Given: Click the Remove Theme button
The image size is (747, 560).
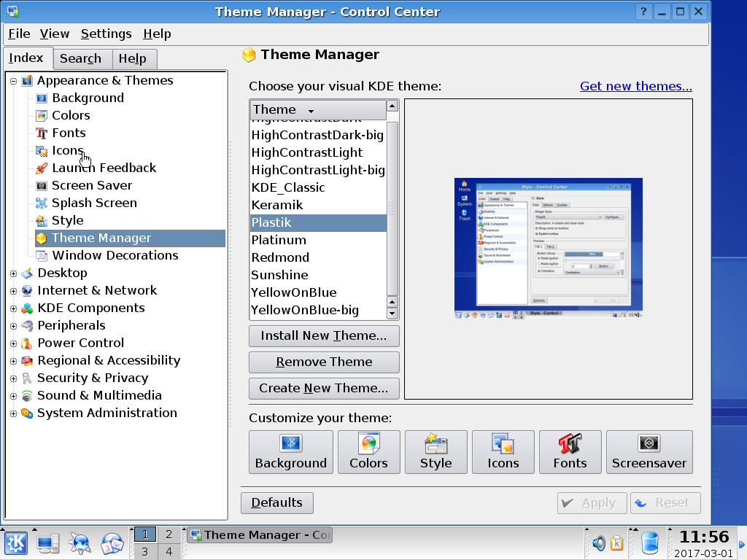Looking at the screenshot, I should point(324,362).
